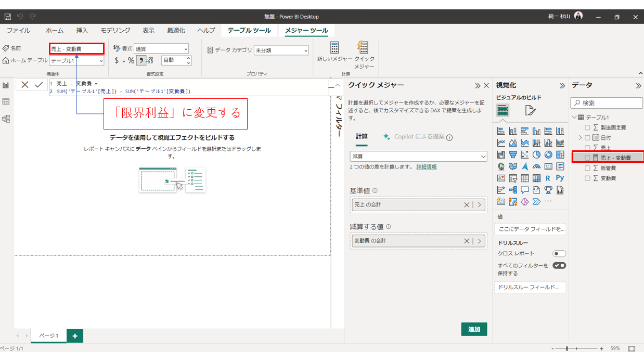Viewport: 644px width, 362px height.
Task: Switch to the format visual brush icon
Action: (530, 110)
